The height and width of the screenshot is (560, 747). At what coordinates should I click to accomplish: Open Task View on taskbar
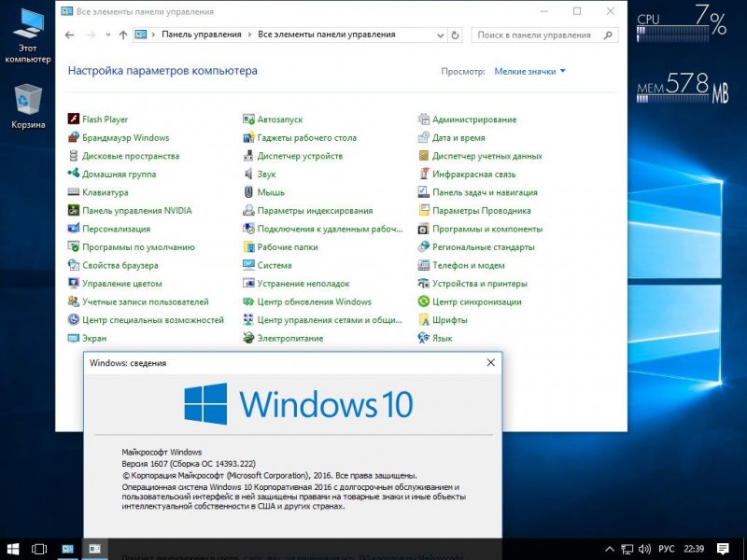39,549
